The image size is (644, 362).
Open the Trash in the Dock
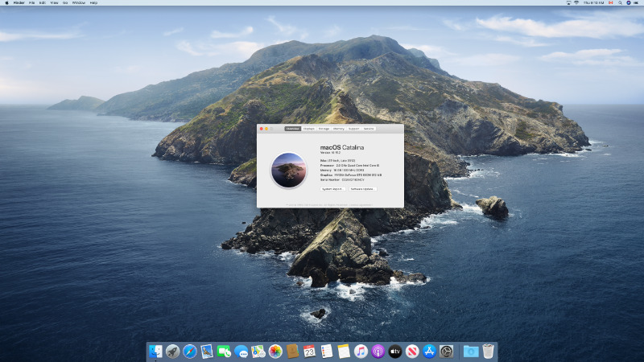488,352
